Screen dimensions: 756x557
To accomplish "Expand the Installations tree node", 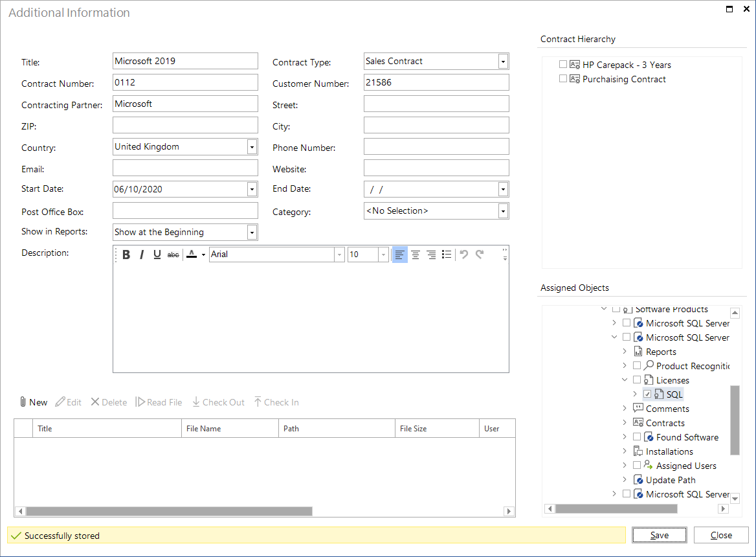I will (625, 451).
